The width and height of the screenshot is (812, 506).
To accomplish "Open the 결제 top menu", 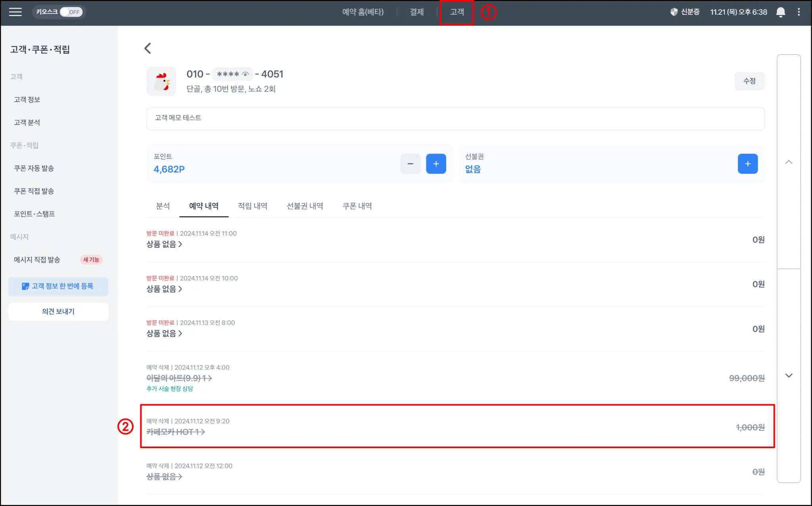I will pyautogui.click(x=417, y=12).
